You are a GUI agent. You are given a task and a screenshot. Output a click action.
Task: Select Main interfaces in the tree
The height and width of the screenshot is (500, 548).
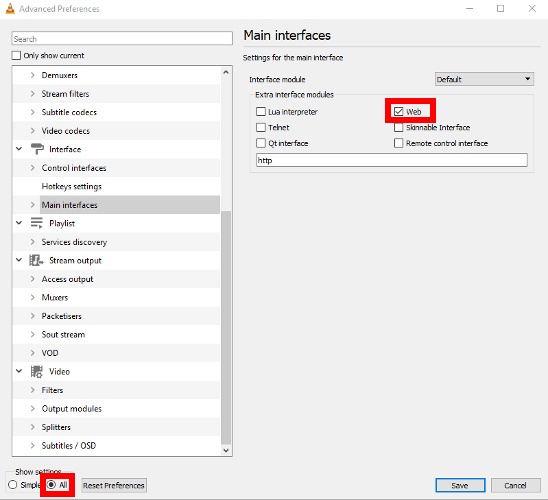coord(70,205)
